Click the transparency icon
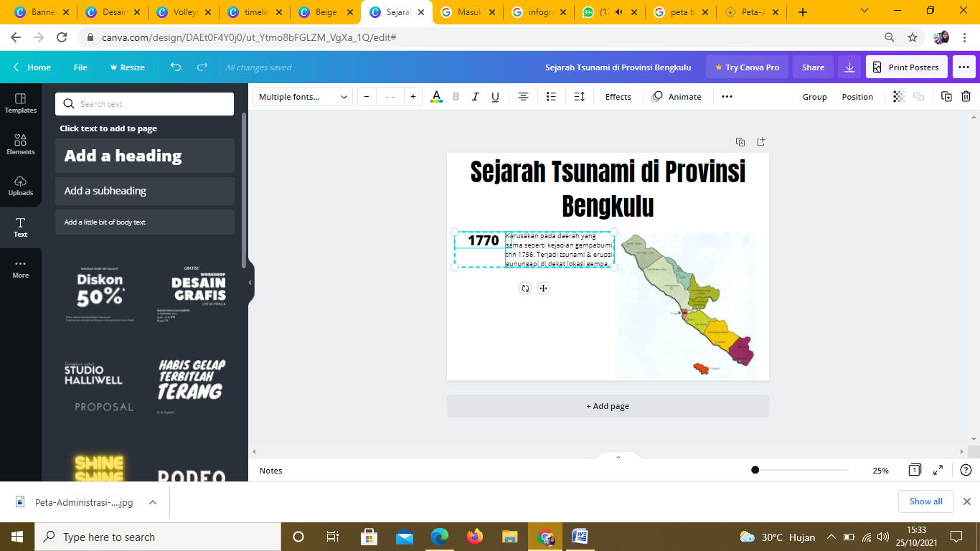 (x=898, y=97)
